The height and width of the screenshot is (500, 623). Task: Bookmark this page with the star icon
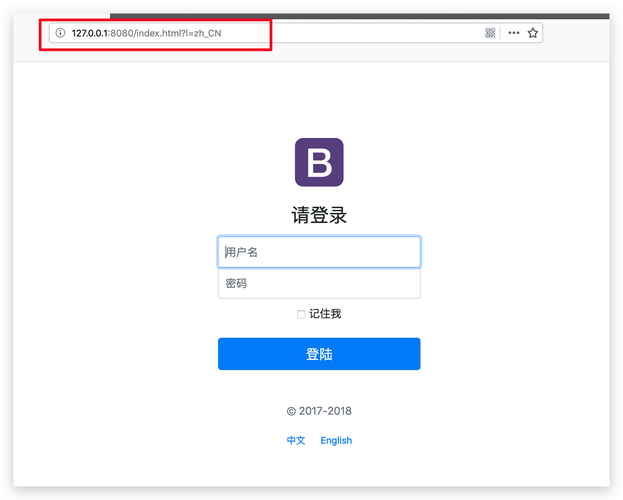pos(533,33)
